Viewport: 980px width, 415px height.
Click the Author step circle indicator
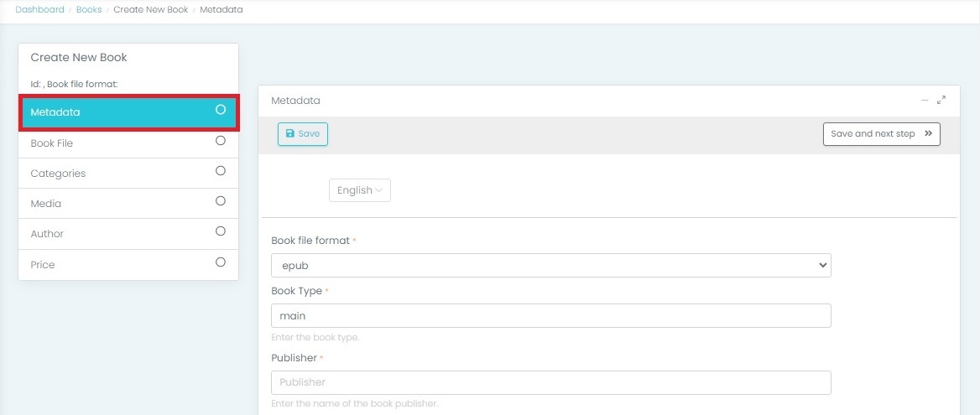pyautogui.click(x=221, y=231)
